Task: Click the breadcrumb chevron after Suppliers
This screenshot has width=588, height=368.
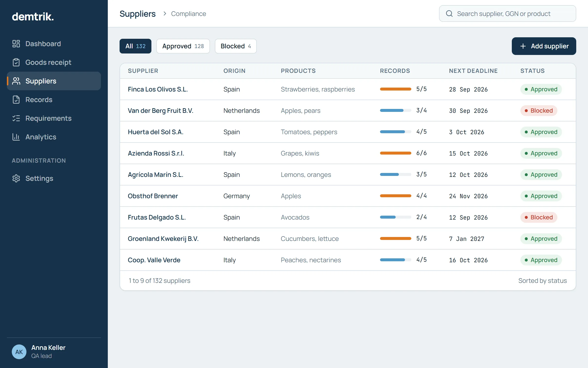Action: coord(165,13)
